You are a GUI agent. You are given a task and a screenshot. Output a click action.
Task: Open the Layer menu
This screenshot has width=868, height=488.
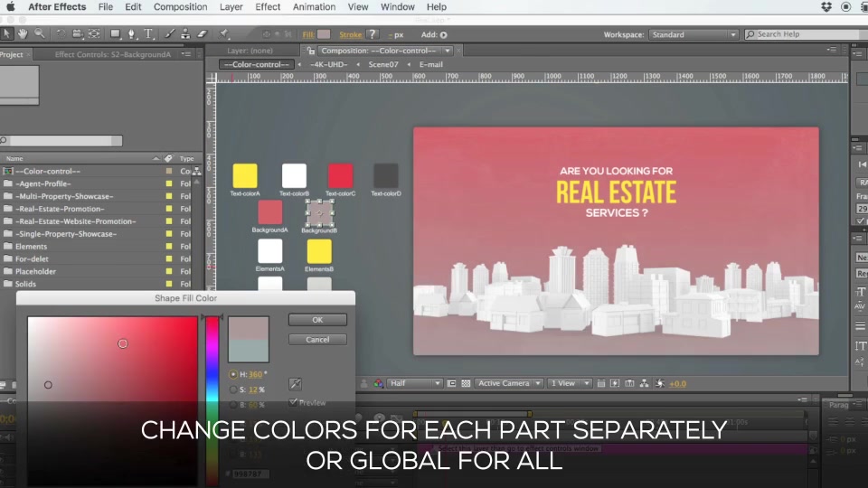(x=231, y=6)
